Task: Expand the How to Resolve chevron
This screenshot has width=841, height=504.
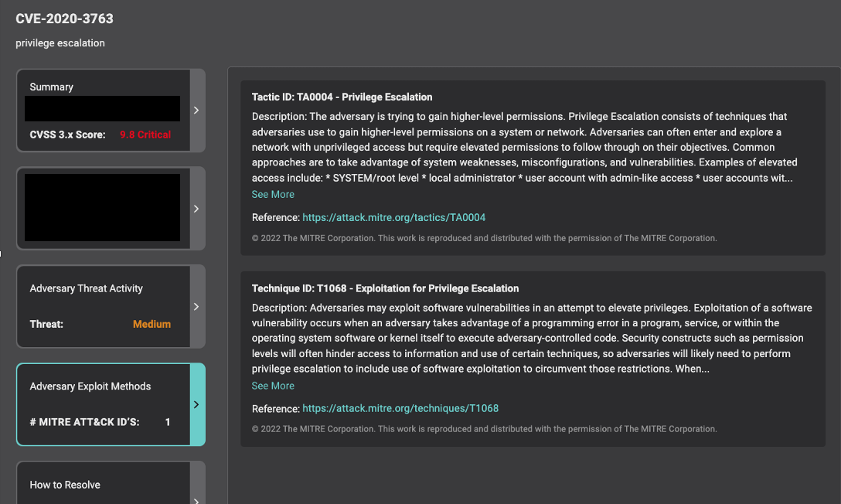Action: pyautogui.click(x=196, y=499)
